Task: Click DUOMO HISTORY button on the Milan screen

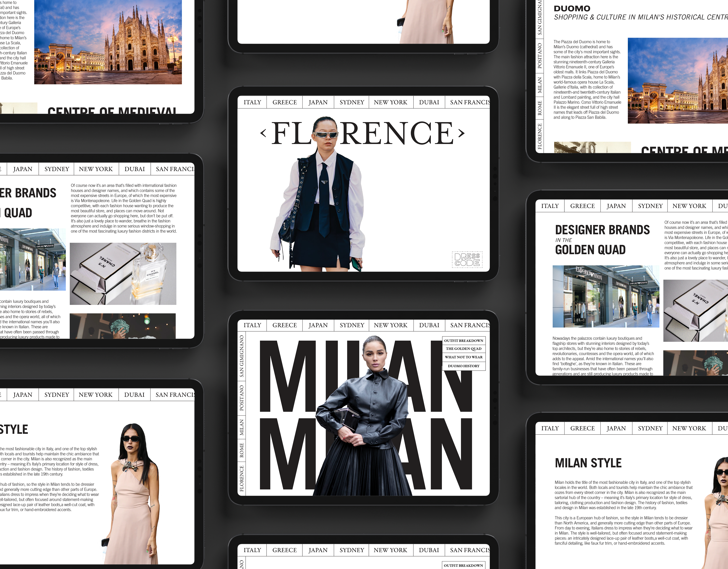Action: coord(464,366)
